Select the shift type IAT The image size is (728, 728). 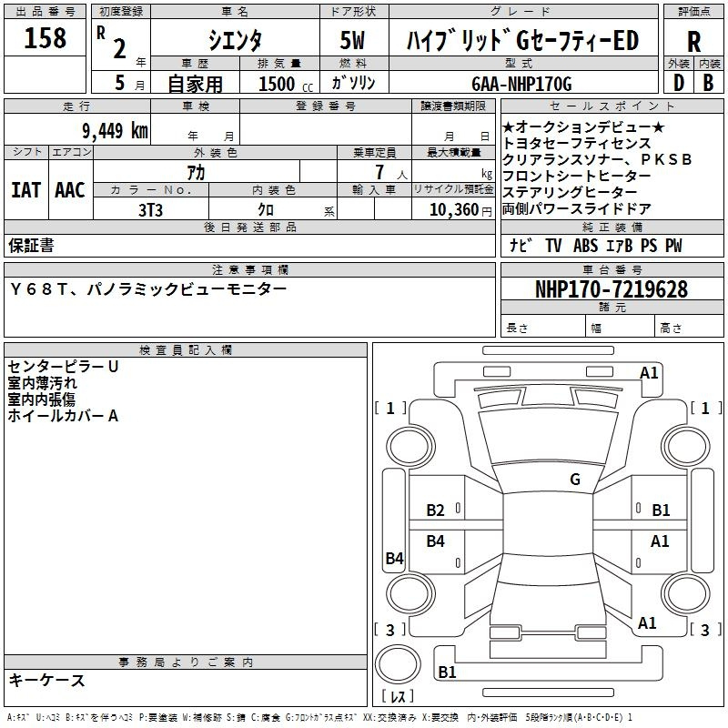pyautogui.click(x=26, y=190)
